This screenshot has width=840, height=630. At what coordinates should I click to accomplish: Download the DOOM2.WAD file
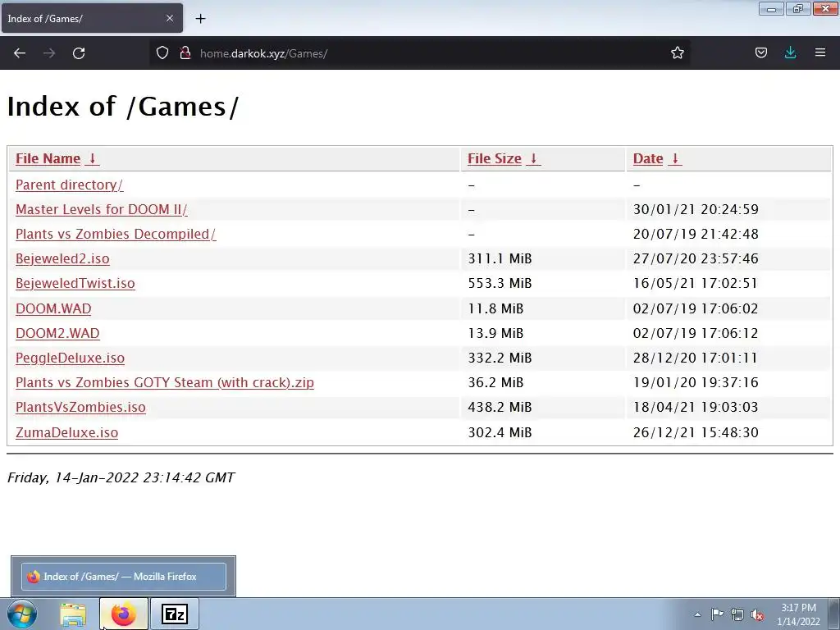pos(57,333)
